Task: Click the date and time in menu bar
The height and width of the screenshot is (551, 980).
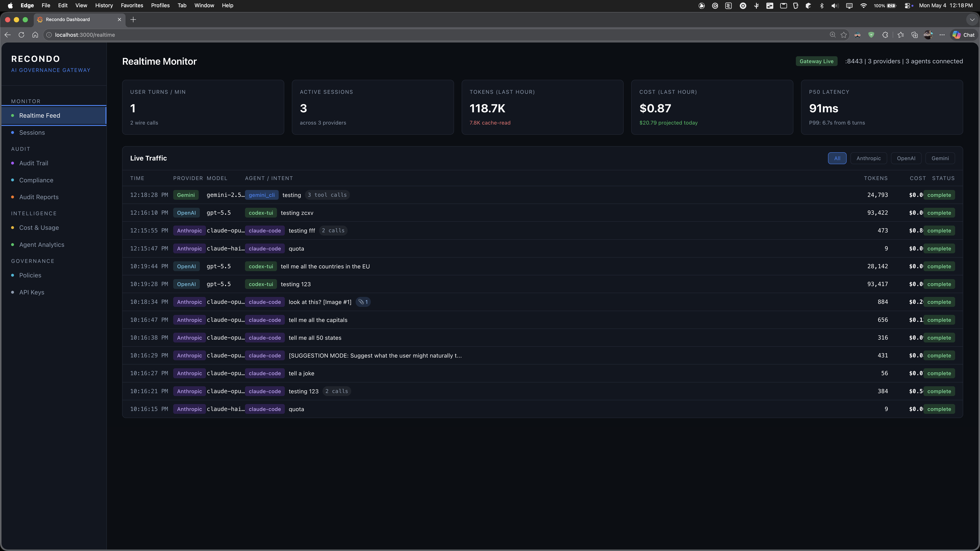Action: pyautogui.click(x=946, y=5)
